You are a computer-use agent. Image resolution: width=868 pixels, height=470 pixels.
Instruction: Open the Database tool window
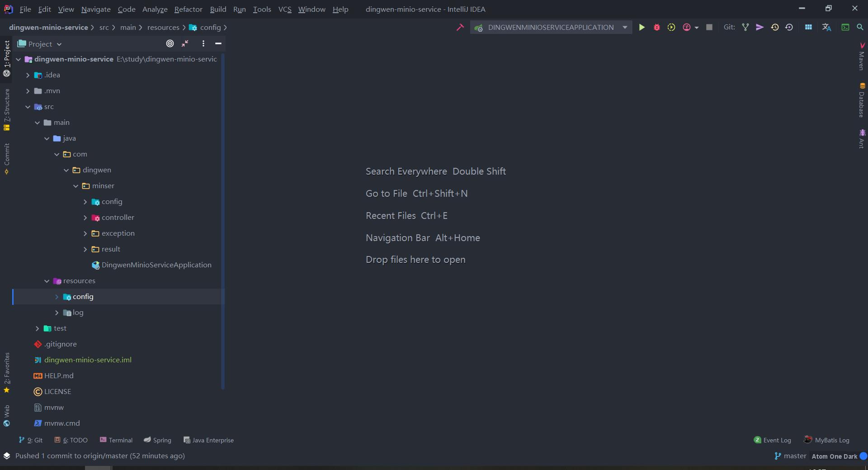click(x=862, y=100)
